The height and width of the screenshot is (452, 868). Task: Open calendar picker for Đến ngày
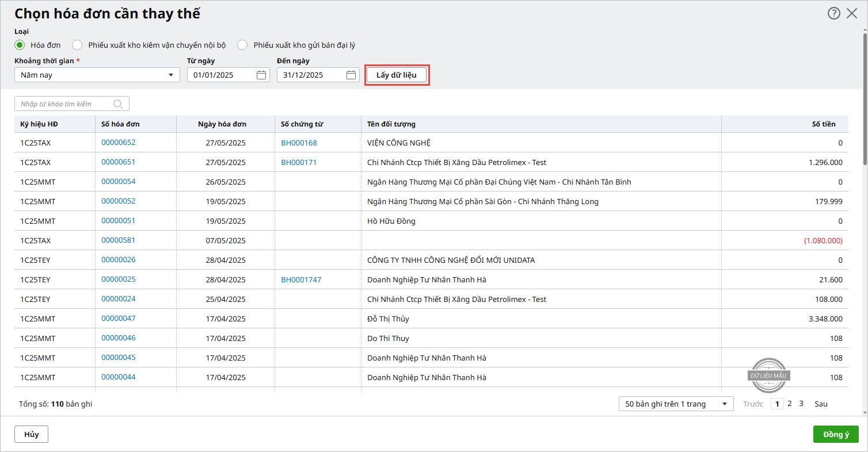351,75
